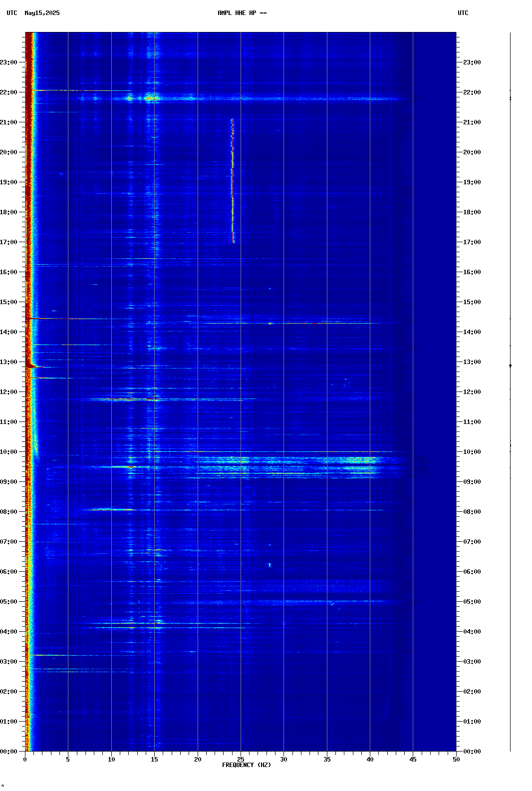Viewport: 532px width, 791px height.
Task: Select the 35 Hz frequency tick label
Action: [x=327, y=760]
